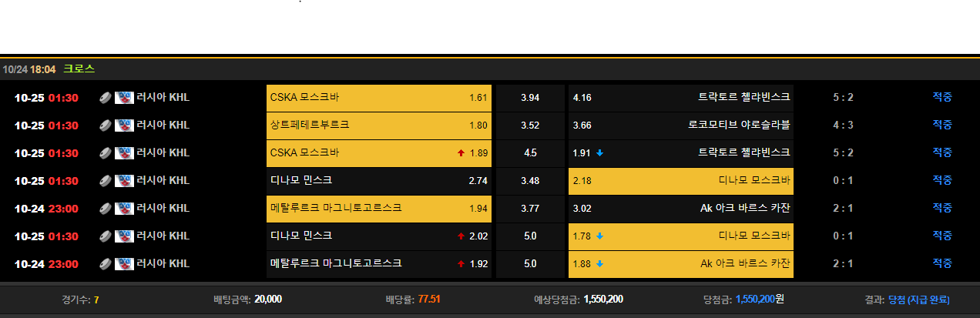Select the Ak 아크 바르스 카잔 pick at 1.88
Viewport: 980px width, 318px height.
(x=680, y=264)
